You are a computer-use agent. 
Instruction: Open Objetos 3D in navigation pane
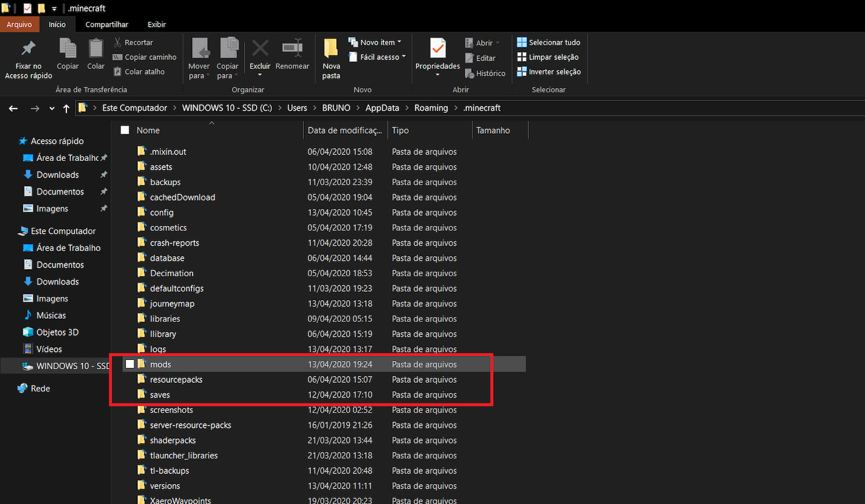pyautogui.click(x=50, y=332)
